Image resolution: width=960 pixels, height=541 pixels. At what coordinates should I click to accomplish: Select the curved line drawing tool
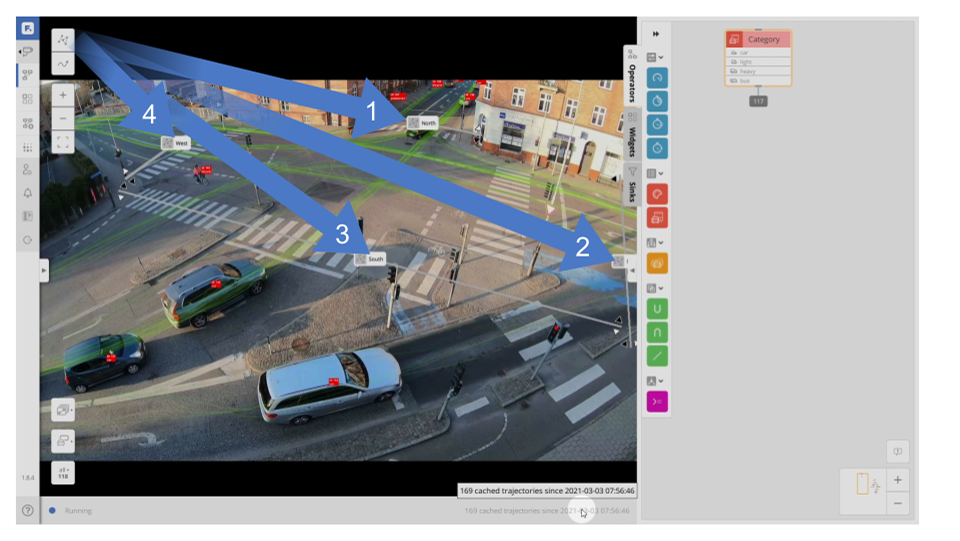[x=63, y=64]
